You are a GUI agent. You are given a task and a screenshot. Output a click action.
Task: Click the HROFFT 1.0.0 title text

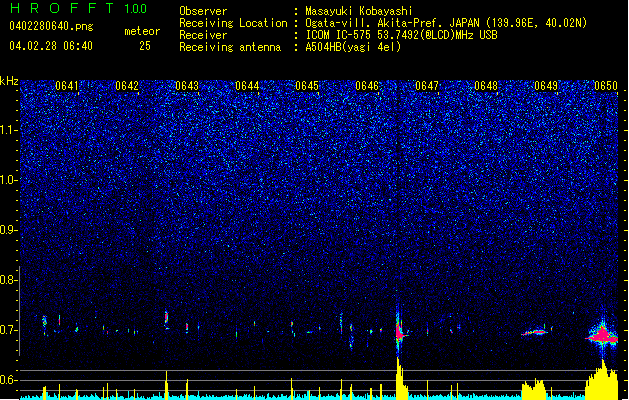coord(79,8)
